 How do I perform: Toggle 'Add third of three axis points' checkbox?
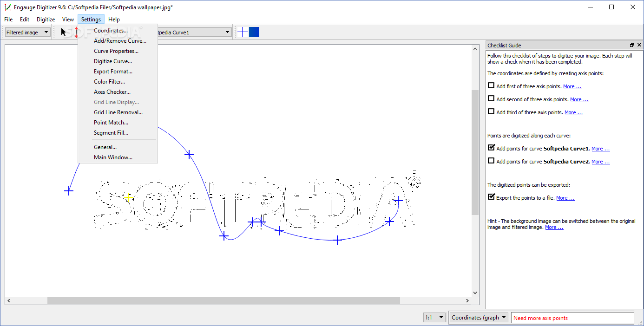pos(491,111)
